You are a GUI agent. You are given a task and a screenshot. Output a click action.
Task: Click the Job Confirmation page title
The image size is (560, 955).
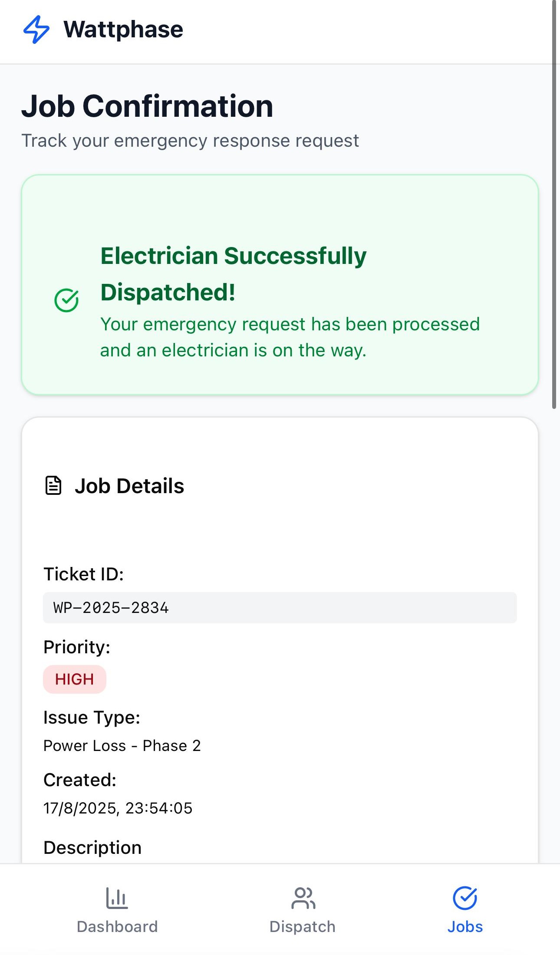point(147,106)
